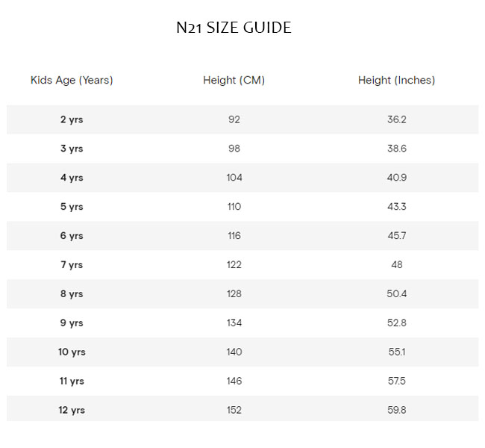The image size is (485, 448).
Task: Select the 92 cm height value
Action: coord(234,119)
